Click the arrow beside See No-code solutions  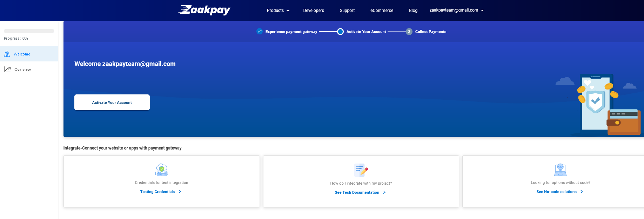click(582, 192)
